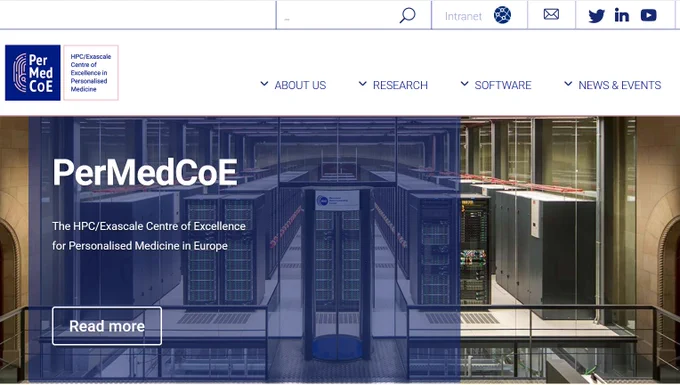The height and width of the screenshot is (385, 680).
Task: Open the YouTube channel icon
Action: 648,16
